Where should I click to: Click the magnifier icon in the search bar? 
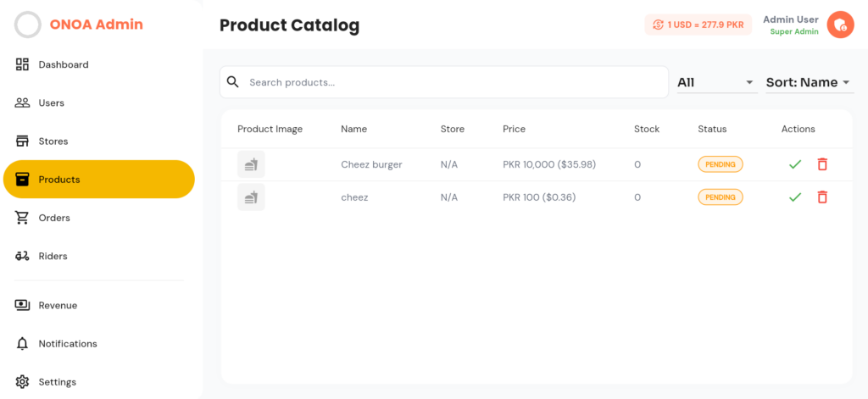click(233, 82)
